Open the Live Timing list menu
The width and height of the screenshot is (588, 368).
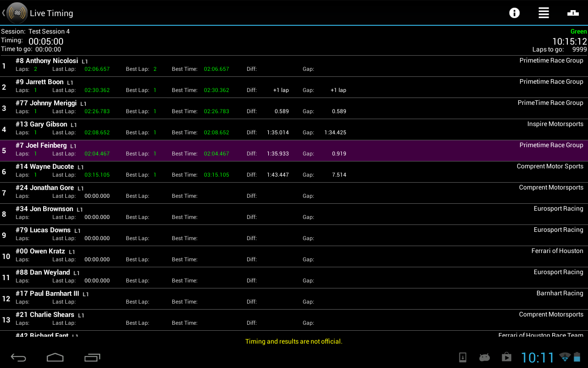pos(543,13)
